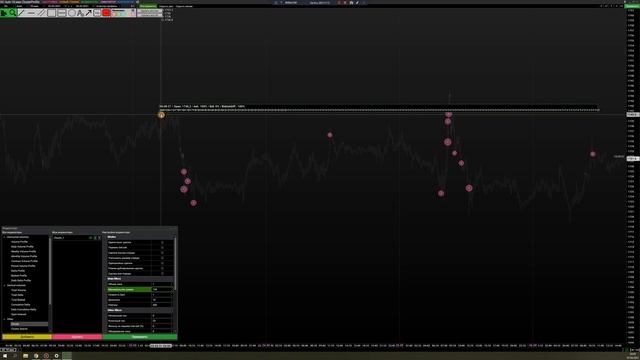This screenshot has width=640, height=360.
Task: Select the green cursor pointer tool
Action: [x=4, y=13]
